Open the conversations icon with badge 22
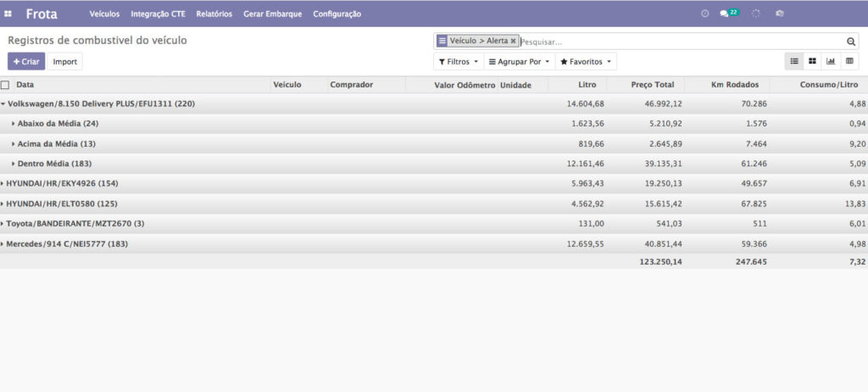Screen dimensions: 868x392 (x=728, y=14)
